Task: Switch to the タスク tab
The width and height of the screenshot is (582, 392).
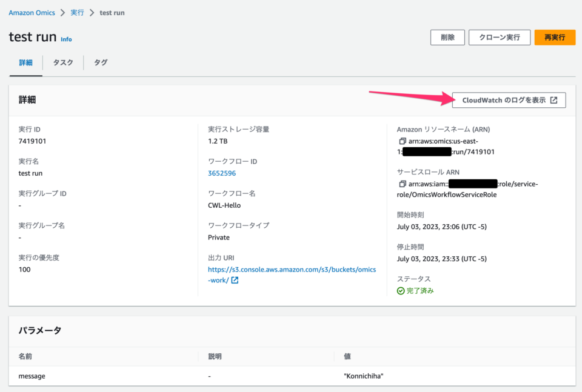Action: pyautogui.click(x=63, y=62)
